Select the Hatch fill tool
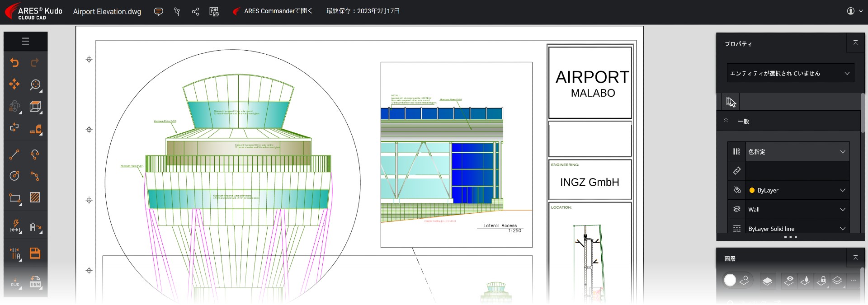This screenshot has height=305, width=868. tap(35, 197)
